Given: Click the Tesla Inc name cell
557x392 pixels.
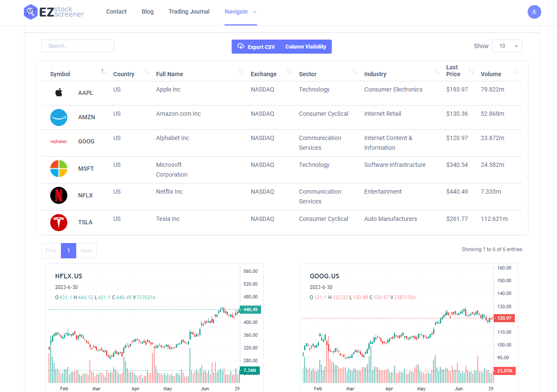Looking at the screenshot, I should 168,219.
